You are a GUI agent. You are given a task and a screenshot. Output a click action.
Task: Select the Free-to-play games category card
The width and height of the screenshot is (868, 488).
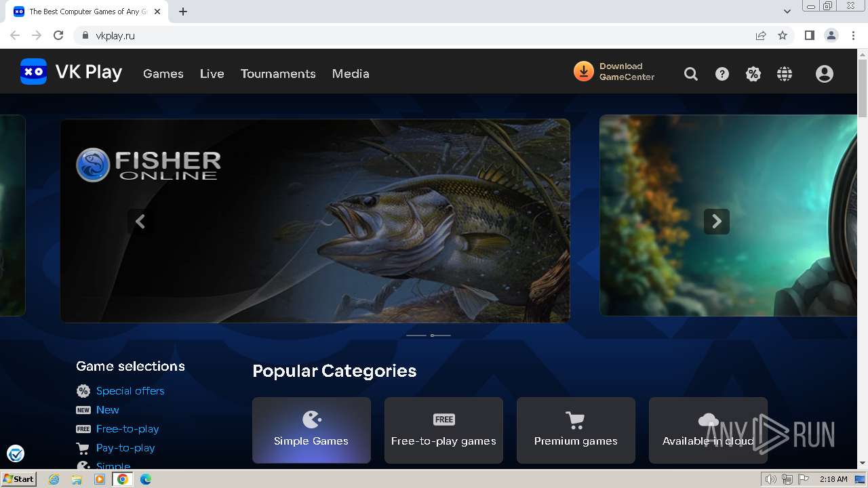[x=443, y=430]
